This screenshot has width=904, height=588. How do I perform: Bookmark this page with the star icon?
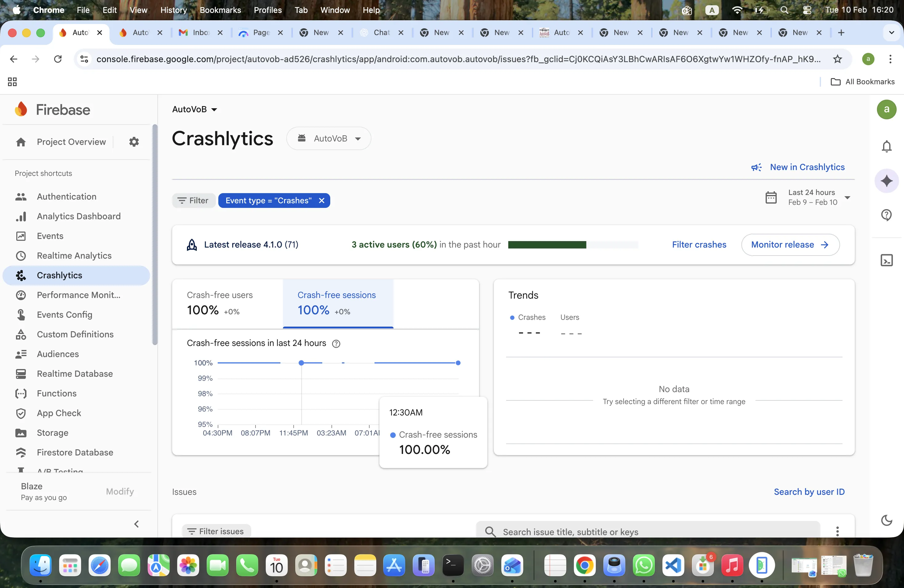837,59
